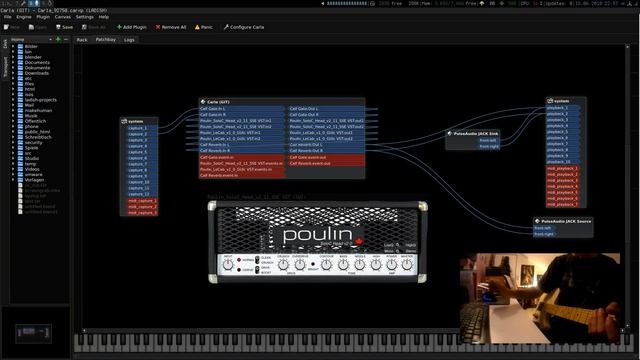Open the Transport side tab
The image size is (640, 360).
pyautogui.click(x=5, y=67)
